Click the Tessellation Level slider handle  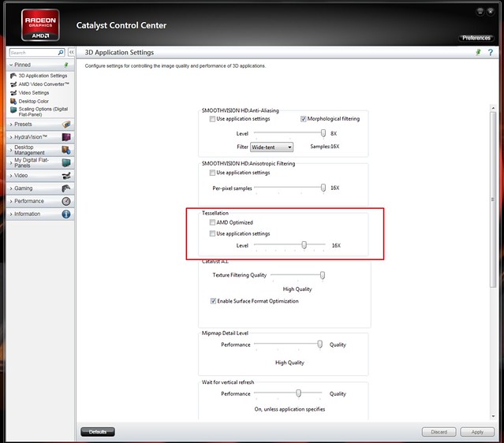coord(304,245)
